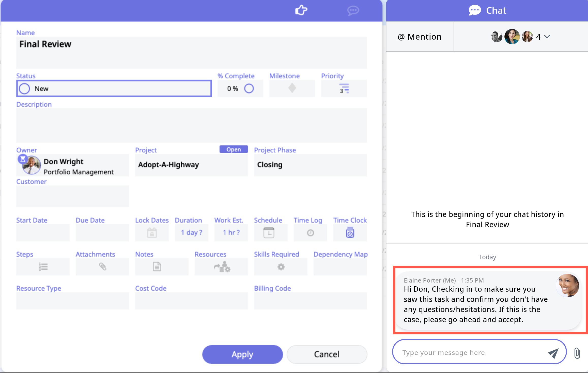The width and height of the screenshot is (588, 373).
Task: Toggle the Lock Dates calendar lock
Action: tap(152, 232)
